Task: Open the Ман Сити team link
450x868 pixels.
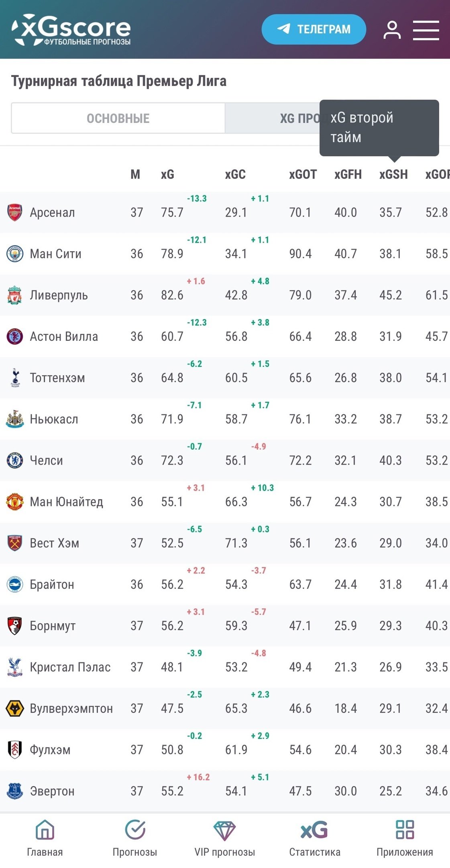Action: point(55,254)
